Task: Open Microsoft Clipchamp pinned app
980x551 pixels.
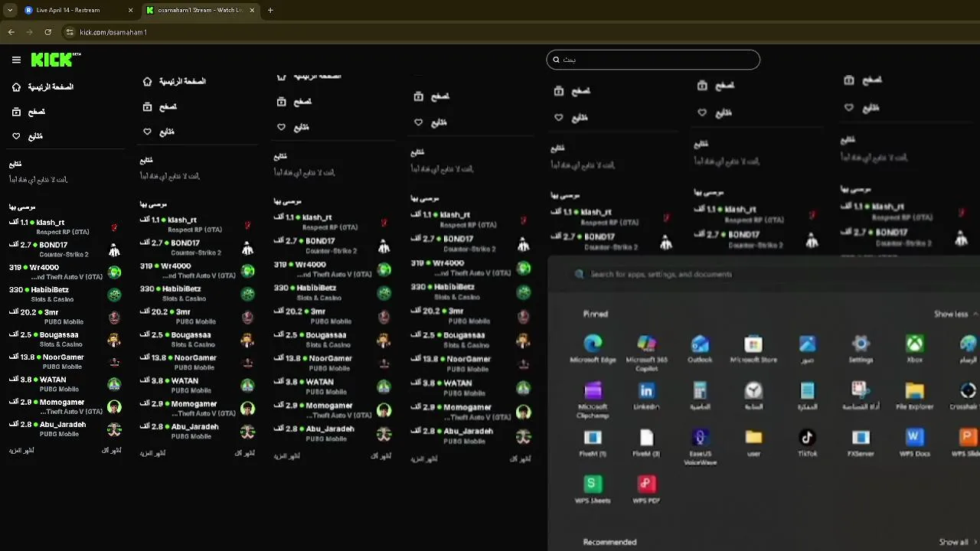Action: [593, 400]
